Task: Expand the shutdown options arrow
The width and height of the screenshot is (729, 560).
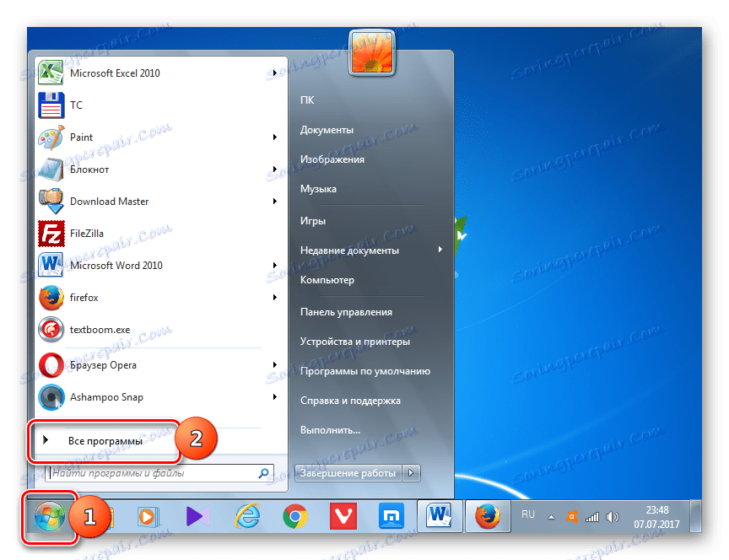Action: tap(411, 473)
